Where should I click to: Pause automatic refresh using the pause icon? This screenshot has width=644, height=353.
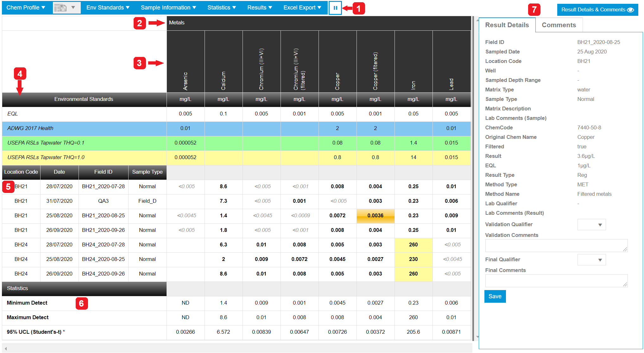tap(335, 7)
